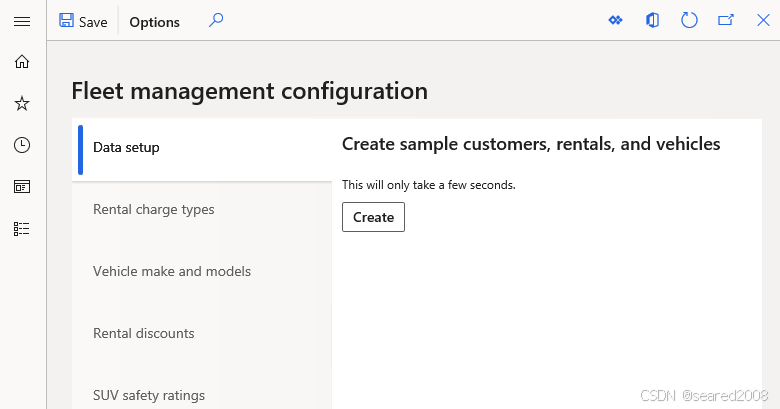
Task: Open the form in a new window
Action: [x=726, y=20]
